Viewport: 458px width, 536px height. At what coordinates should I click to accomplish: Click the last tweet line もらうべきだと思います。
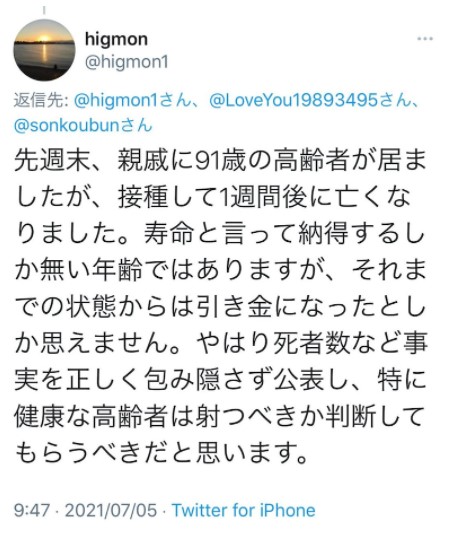coord(161,454)
